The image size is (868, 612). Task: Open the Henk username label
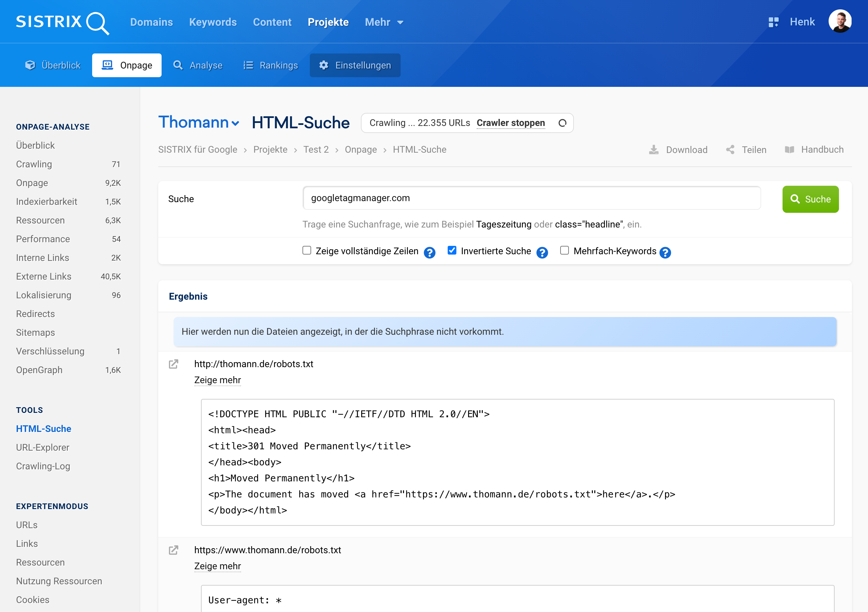[802, 22]
